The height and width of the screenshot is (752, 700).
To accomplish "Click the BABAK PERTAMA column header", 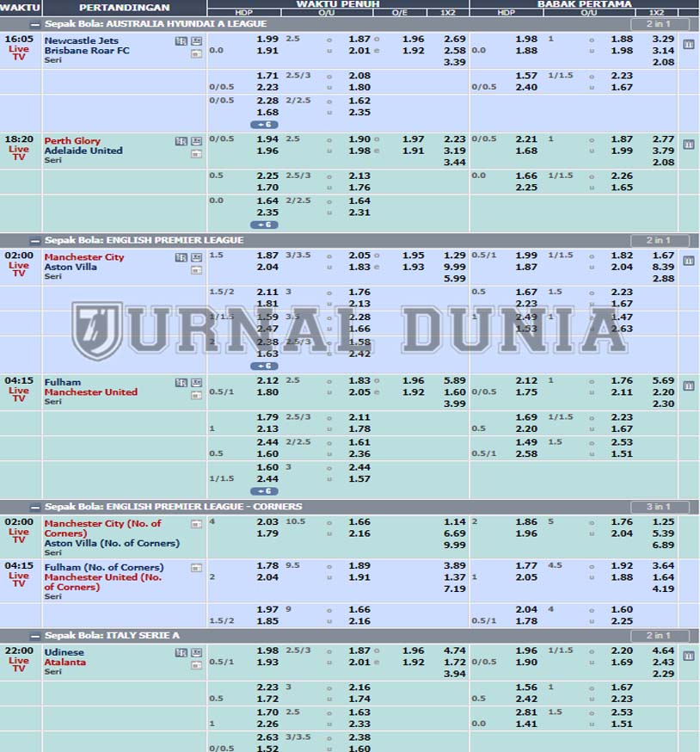I will [x=584, y=4].
